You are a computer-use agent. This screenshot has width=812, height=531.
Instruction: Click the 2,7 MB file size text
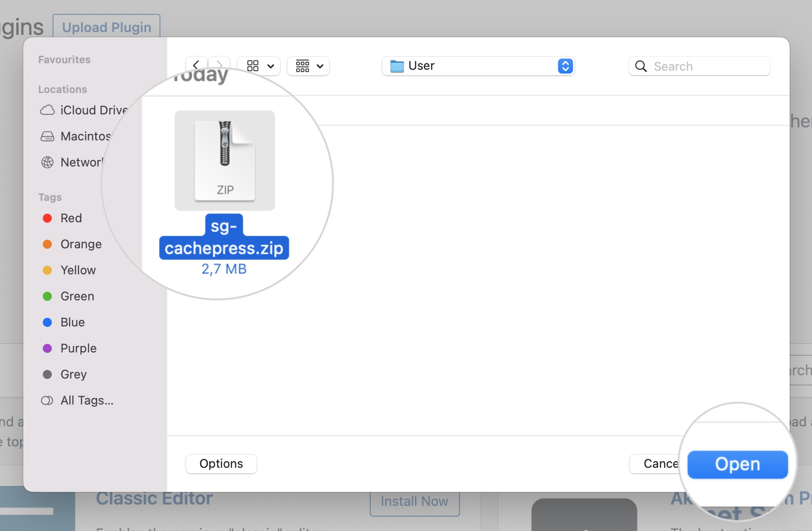pos(224,269)
